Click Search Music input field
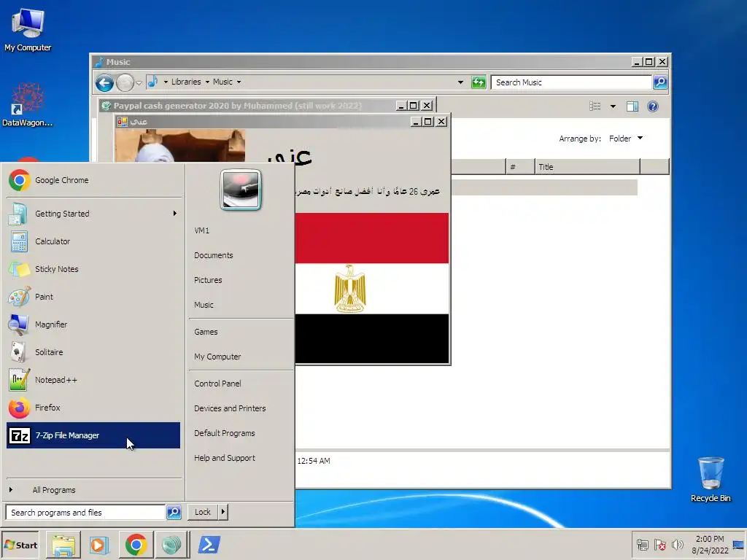The width and height of the screenshot is (747, 560). pyautogui.click(x=571, y=82)
